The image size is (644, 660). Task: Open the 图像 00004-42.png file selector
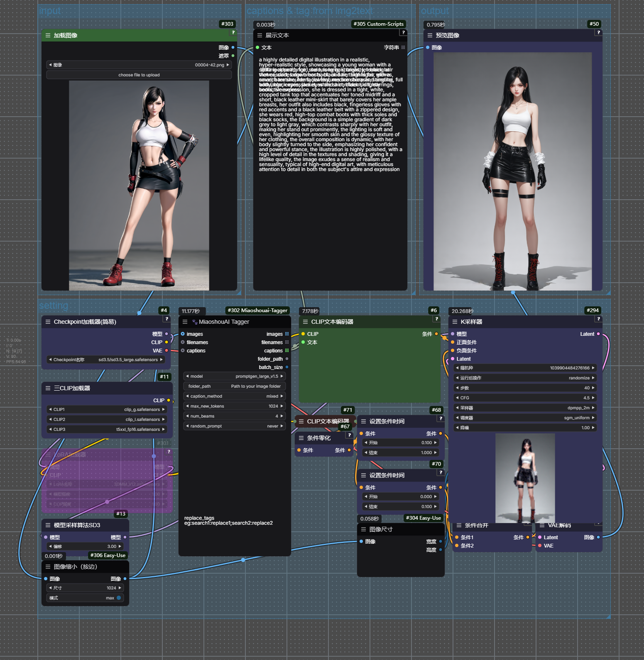[x=139, y=65]
